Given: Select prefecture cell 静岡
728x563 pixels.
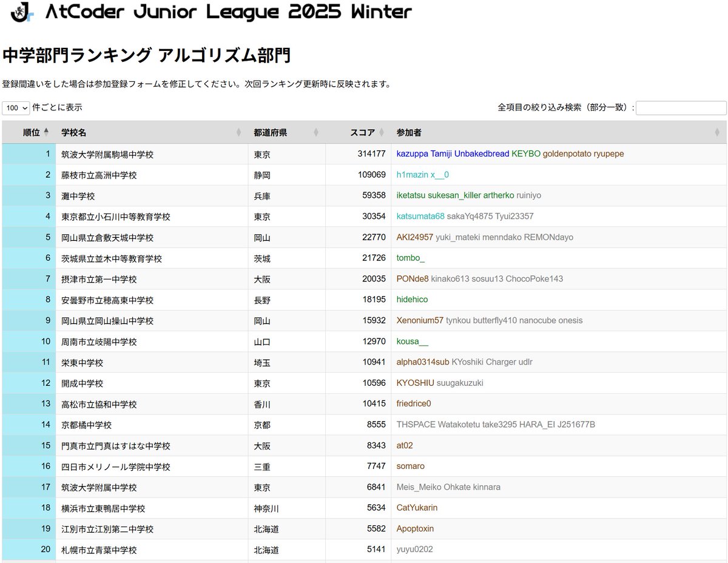Looking at the screenshot, I should [262, 175].
